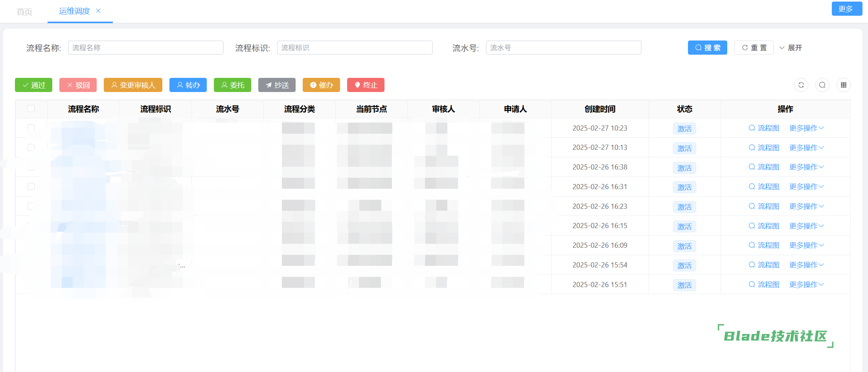Open 更多操作 dropdown for 2025-02-26 16:38 row
Screen dimensions: 868x372
[x=806, y=167]
